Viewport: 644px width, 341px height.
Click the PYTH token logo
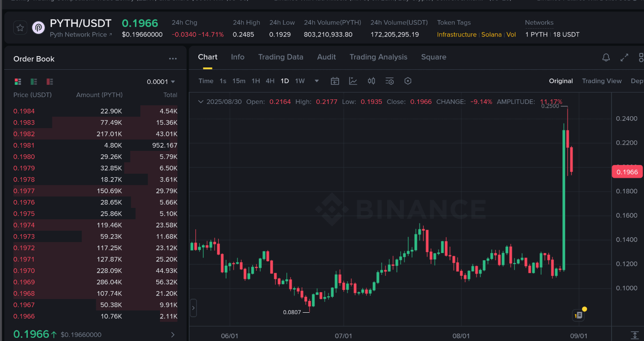(38, 28)
